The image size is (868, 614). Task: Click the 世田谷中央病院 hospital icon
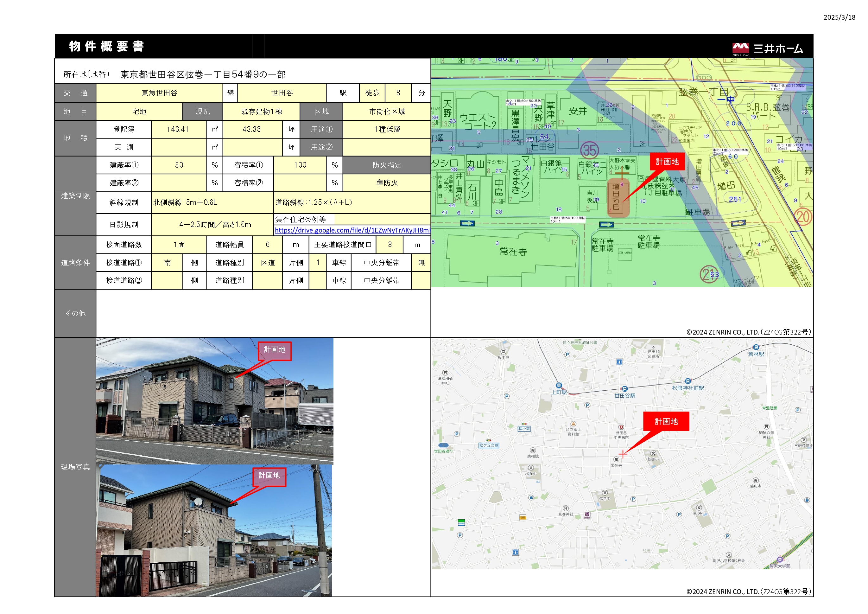pos(621,427)
